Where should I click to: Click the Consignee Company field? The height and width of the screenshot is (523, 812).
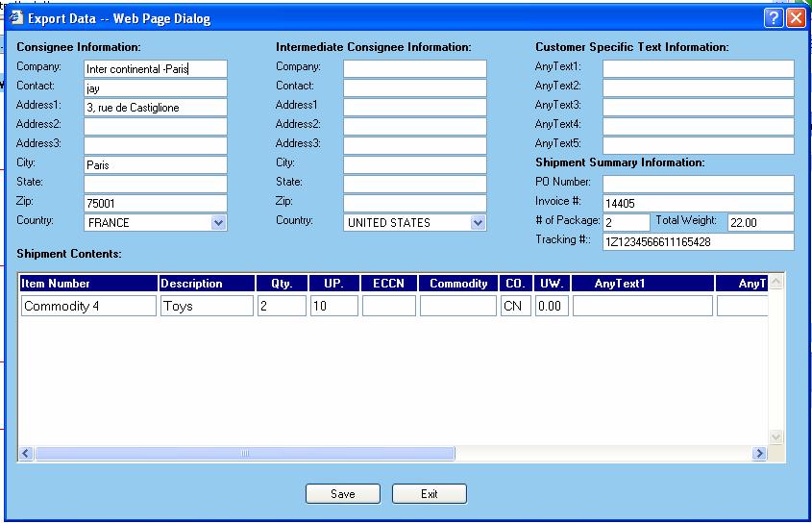click(x=156, y=68)
